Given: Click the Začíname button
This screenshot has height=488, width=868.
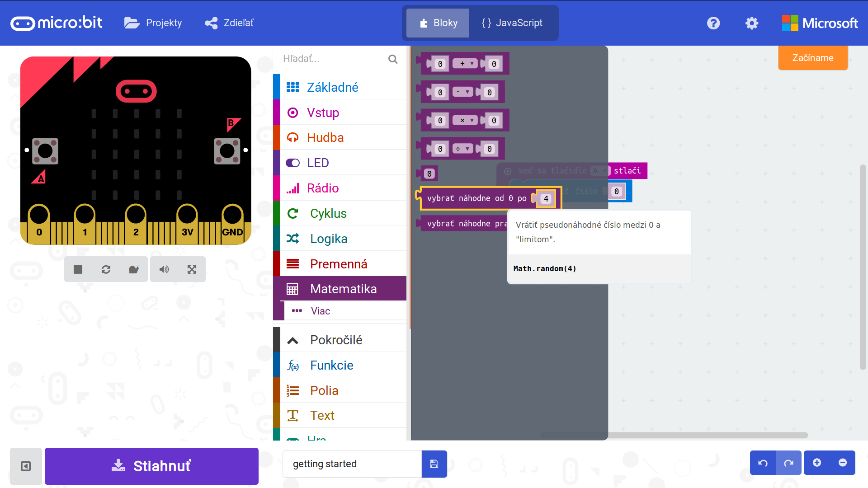Looking at the screenshot, I should coord(812,58).
